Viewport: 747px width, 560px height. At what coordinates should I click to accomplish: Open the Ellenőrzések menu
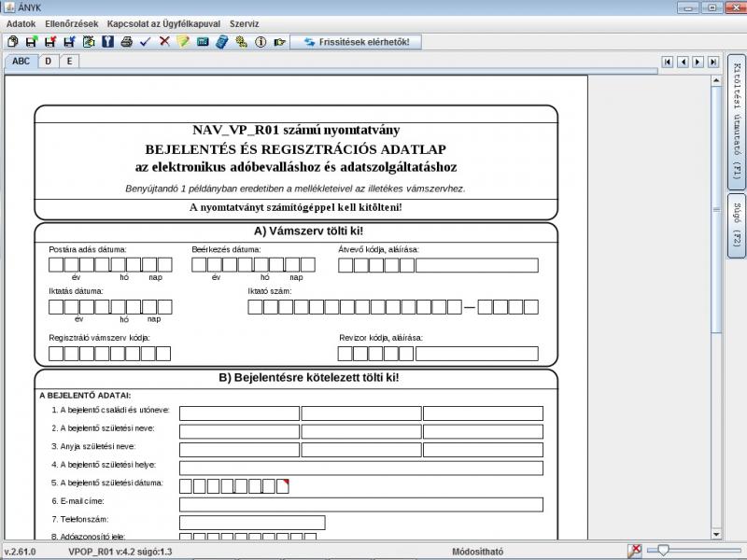pyautogui.click(x=72, y=24)
